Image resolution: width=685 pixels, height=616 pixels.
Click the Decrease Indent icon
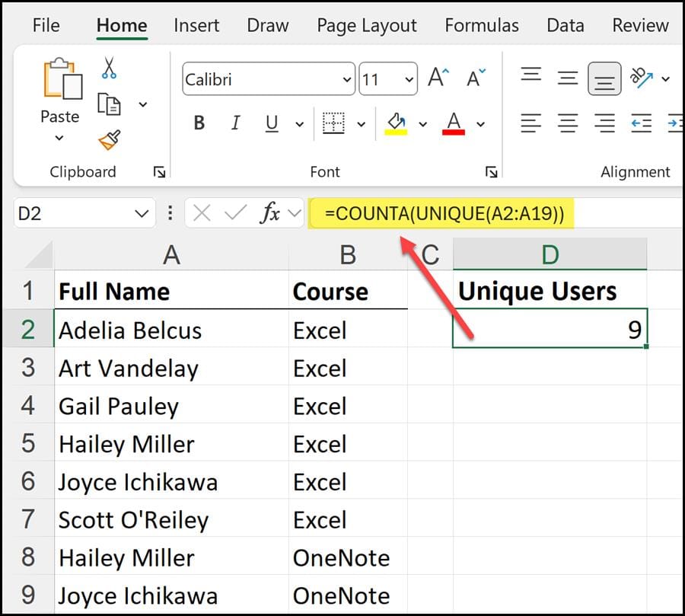(642, 123)
